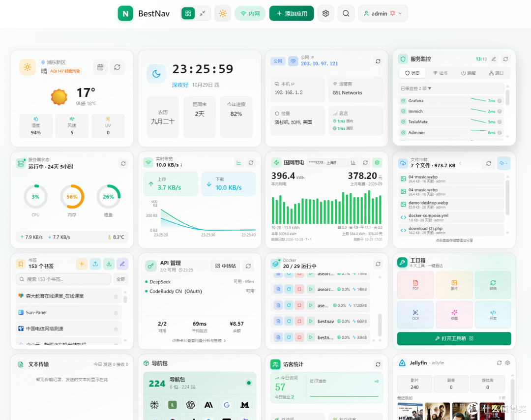
Task: Delete Sun-Panel bookmark via trash icon
Action: [x=116, y=313]
